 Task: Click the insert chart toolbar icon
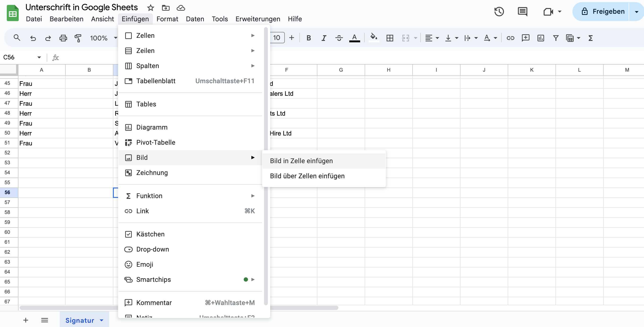(x=541, y=38)
